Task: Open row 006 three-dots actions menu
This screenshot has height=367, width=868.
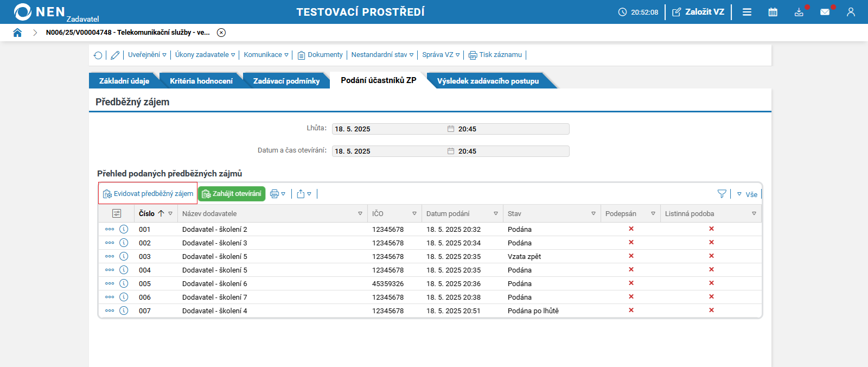Action: [110, 297]
